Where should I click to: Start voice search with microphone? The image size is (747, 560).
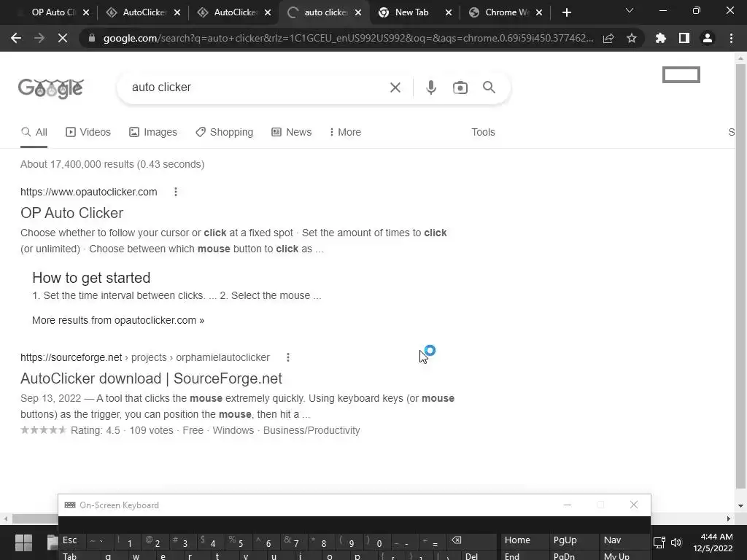(x=430, y=87)
